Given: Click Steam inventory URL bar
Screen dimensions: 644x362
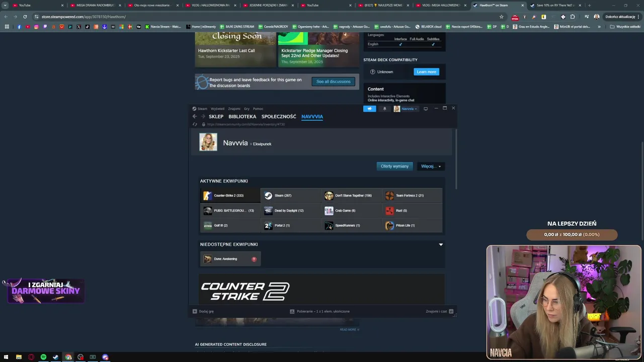Looking at the screenshot, I should [x=246, y=124].
